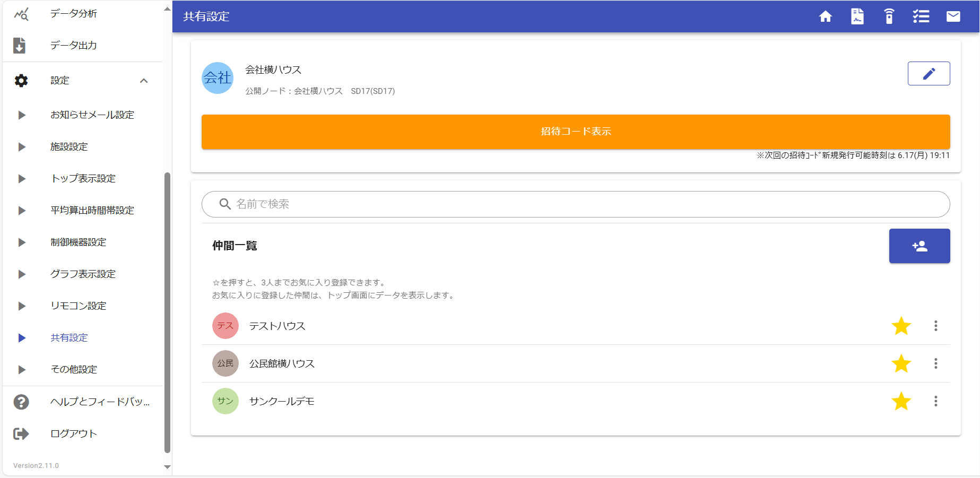Click the Version2.11.0 label
The width and height of the screenshot is (980, 478).
[36, 466]
